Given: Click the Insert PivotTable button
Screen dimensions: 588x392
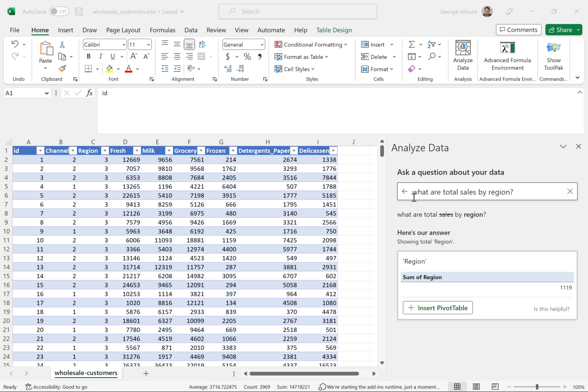Looking at the screenshot, I should tap(438, 308).
